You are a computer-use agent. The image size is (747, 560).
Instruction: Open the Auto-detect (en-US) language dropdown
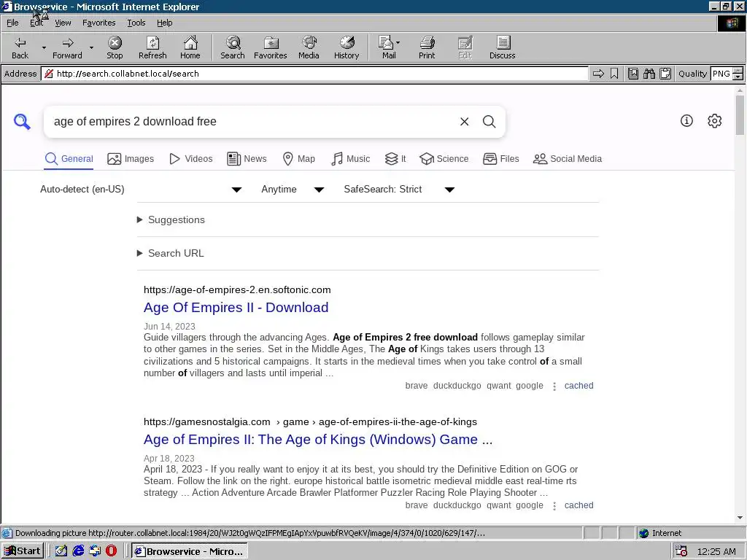pyautogui.click(x=141, y=190)
